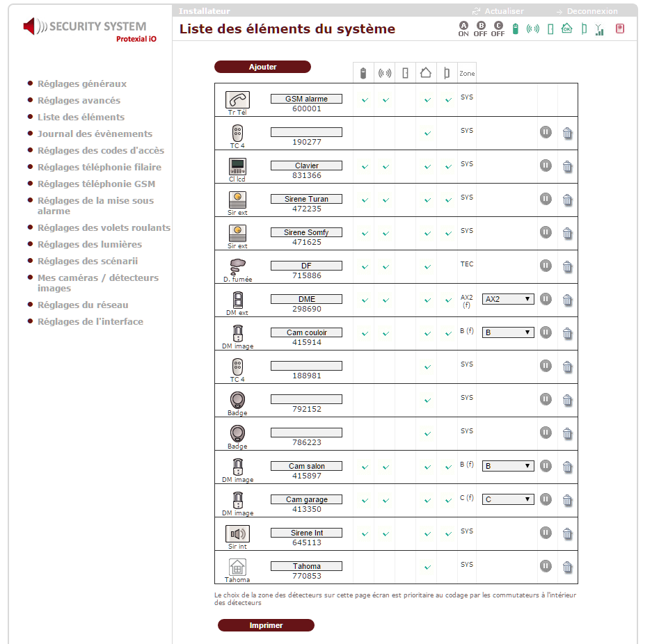Go to Réglages téléphonie GSM
This screenshot has width=659, height=644.
pos(96,184)
